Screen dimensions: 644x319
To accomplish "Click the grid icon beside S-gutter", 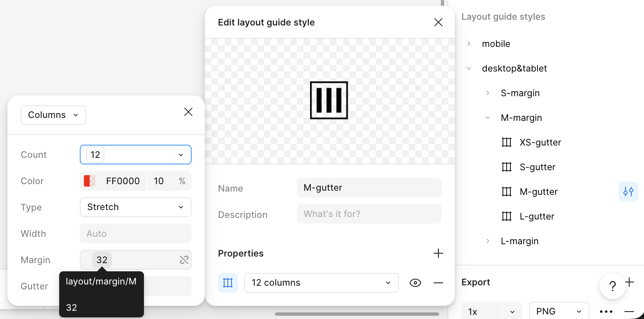I will pyautogui.click(x=506, y=167).
